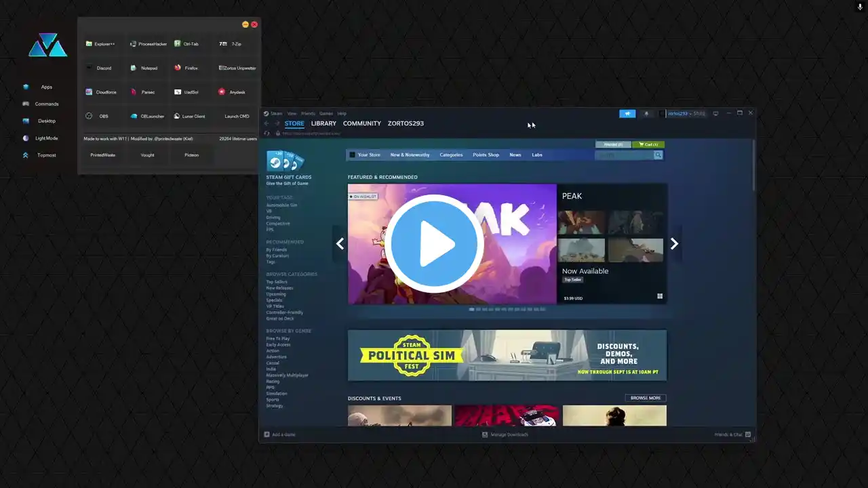Open the Help menu in Steam
Viewport: 868px width, 488px height.
(x=342, y=114)
